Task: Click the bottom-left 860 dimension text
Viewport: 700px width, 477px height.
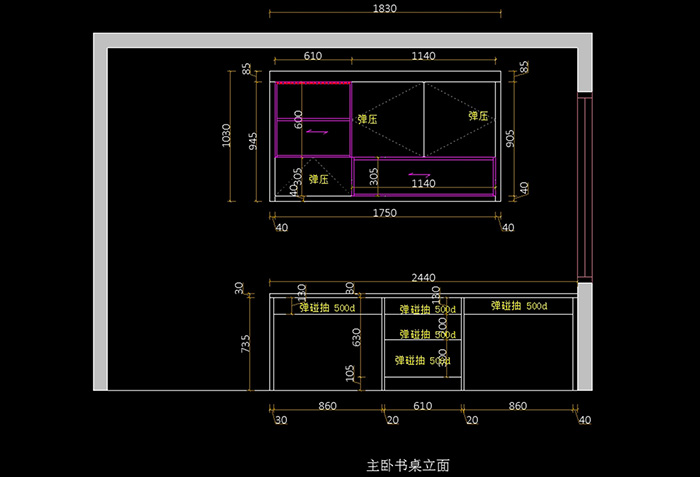Action: (x=327, y=407)
